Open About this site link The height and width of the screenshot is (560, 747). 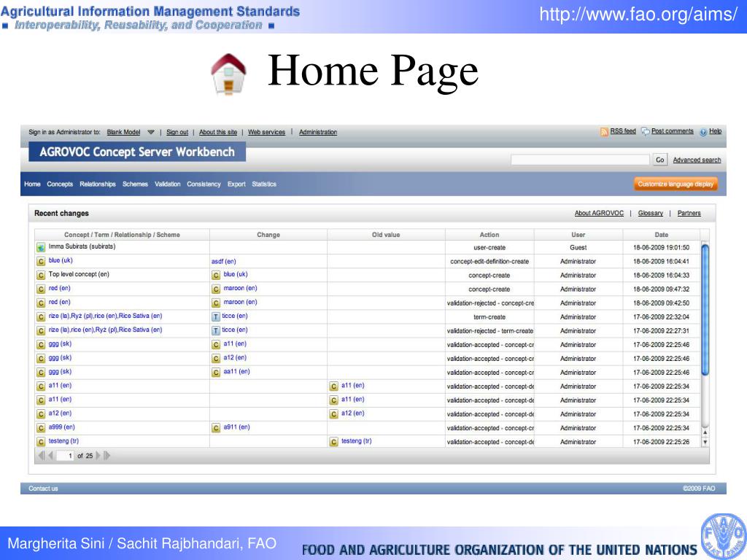tap(218, 133)
